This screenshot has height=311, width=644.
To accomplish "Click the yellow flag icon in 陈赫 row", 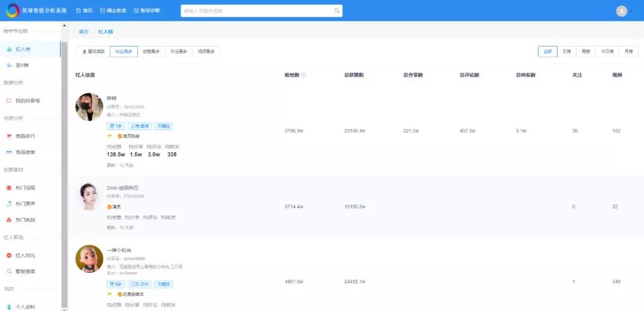I will click(110, 136).
